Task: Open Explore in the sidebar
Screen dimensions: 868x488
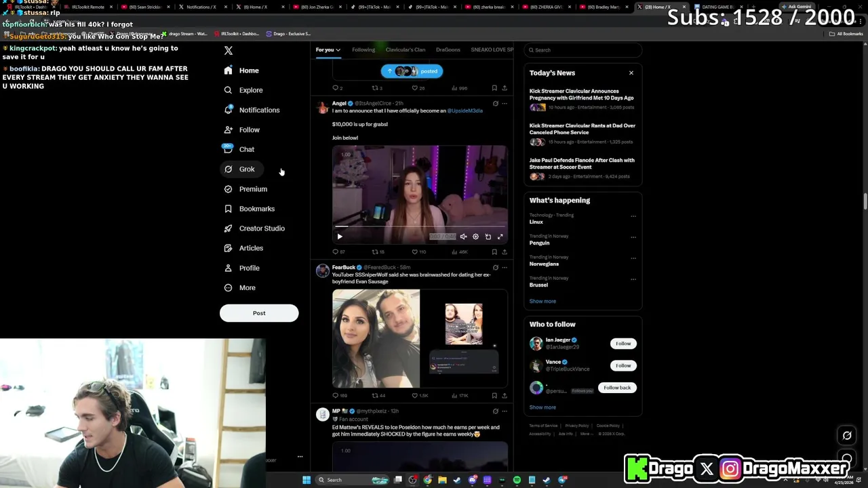Action: 243,90
